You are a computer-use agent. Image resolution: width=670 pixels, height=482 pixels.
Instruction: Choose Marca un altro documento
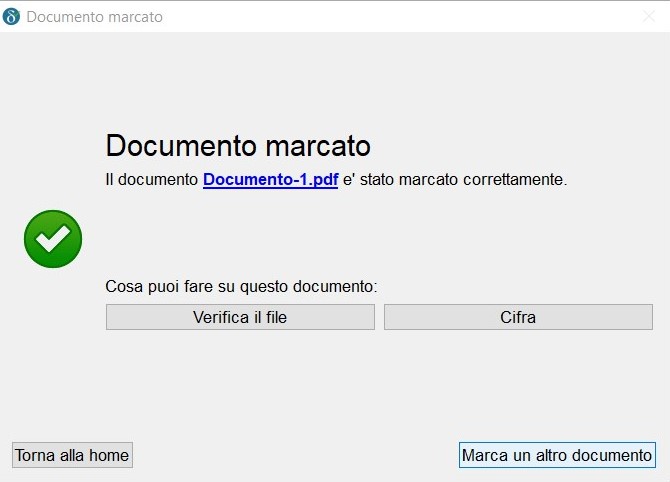pos(557,455)
